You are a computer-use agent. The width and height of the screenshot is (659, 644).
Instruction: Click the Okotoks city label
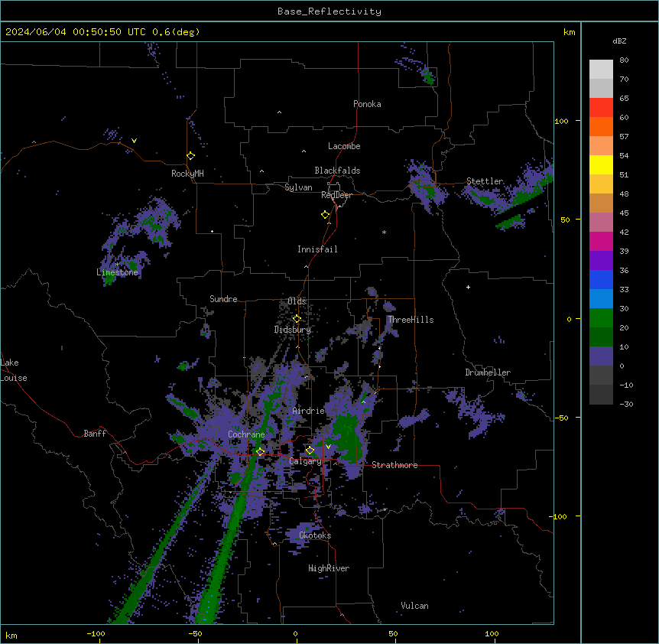[x=315, y=535]
